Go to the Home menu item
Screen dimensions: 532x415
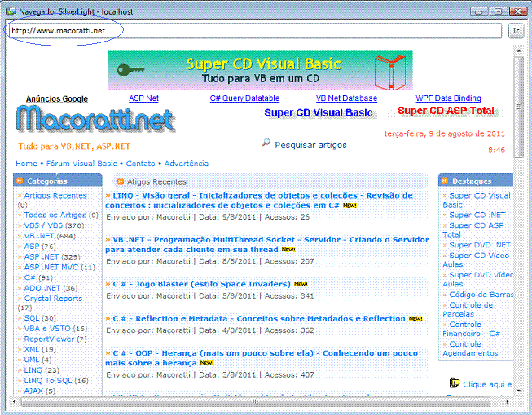26,164
